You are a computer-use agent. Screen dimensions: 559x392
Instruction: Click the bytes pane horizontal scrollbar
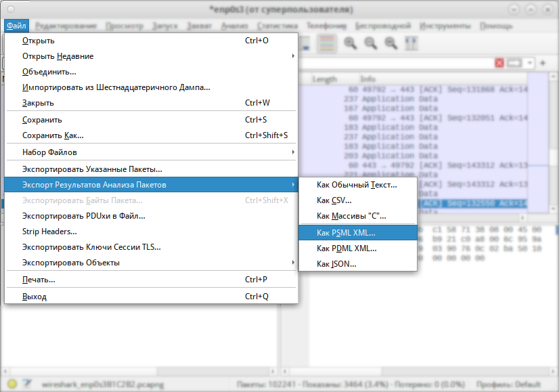pos(420,371)
